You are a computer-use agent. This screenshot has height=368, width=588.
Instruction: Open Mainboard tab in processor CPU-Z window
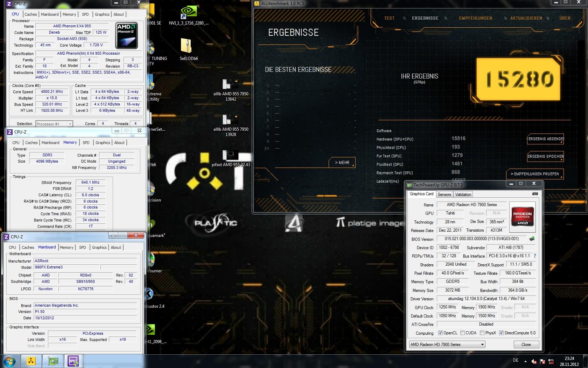50,14
